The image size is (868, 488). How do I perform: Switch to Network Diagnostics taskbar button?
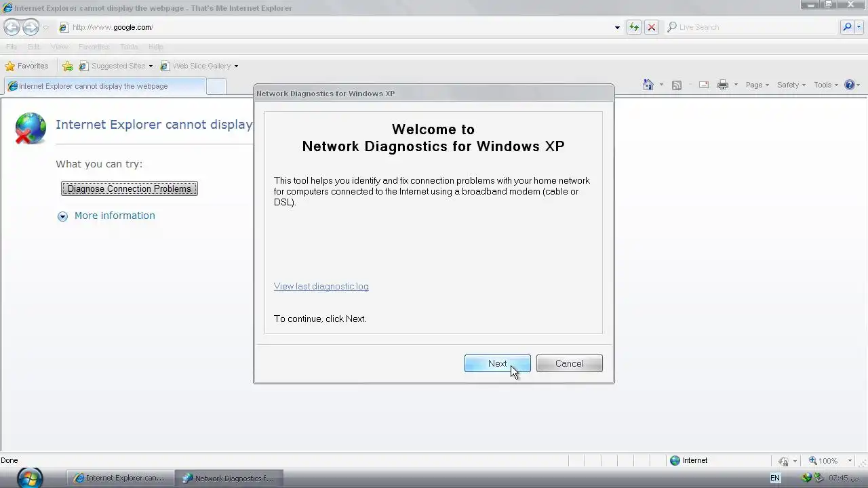pos(229,478)
